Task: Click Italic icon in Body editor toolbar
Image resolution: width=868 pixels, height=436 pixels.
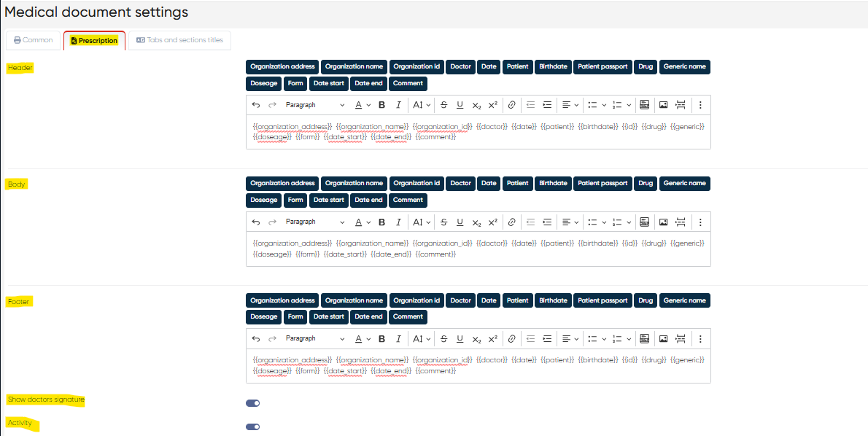Action: (x=398, y=222)
